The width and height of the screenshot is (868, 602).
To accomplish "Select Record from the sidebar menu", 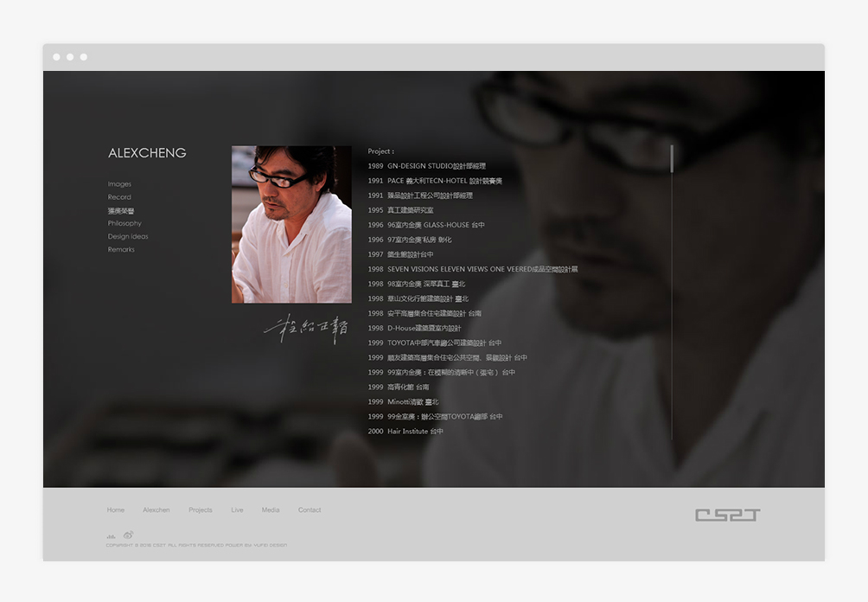I will [x=119, y=197].
